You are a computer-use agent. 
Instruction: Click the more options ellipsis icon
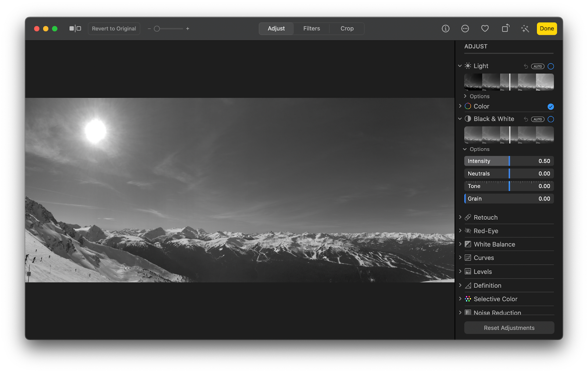pos(465,28)
